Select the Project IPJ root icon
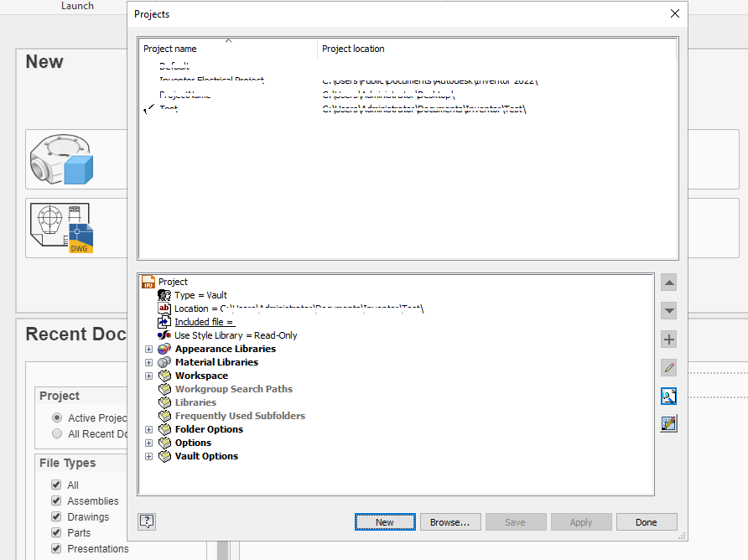Image resolution: width=748 pixels, height=560 pixels. (148, 282)
